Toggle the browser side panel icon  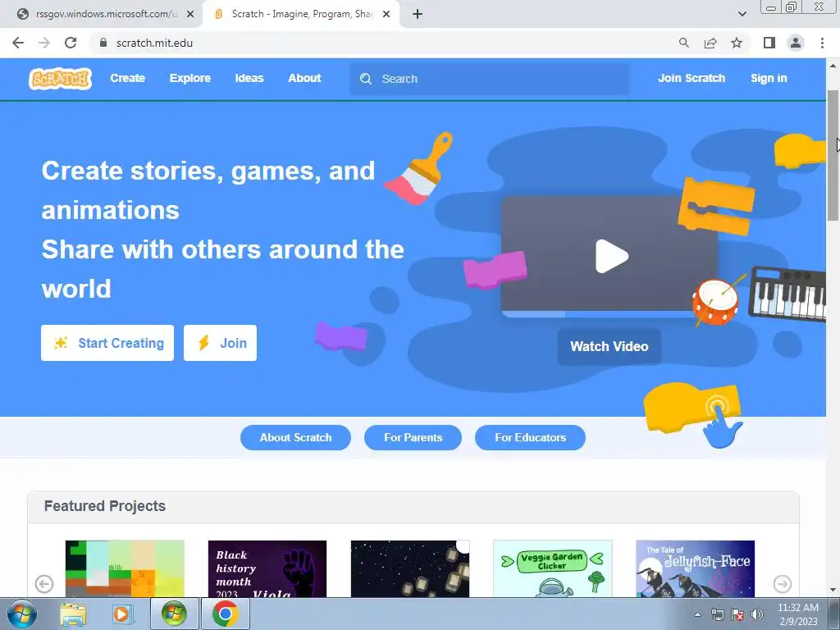[x=769, y=43]
